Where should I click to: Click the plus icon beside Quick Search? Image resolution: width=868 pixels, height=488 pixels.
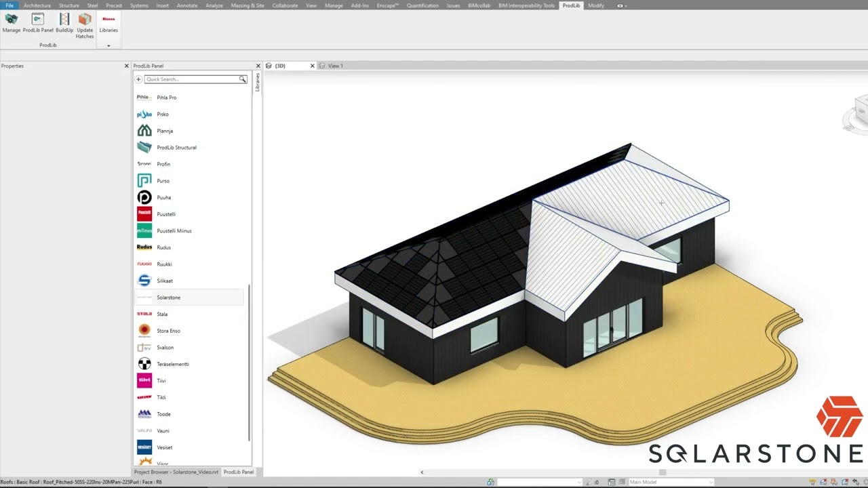click(x=138, y=79)
